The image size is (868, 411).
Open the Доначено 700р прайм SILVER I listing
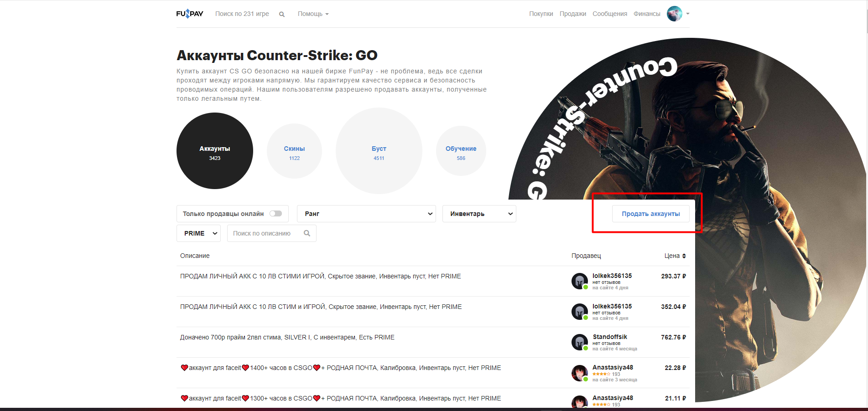click(287, 337)
